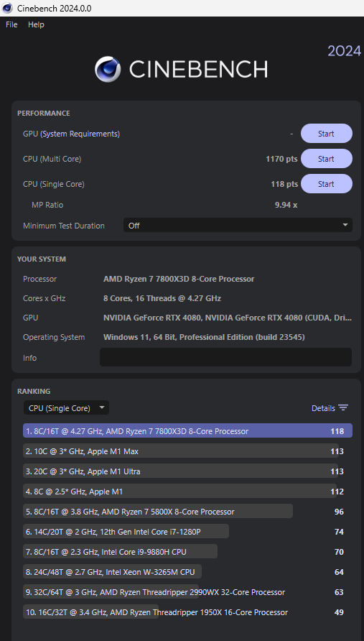Click the Details label in Ranking
Viewport: 364px width, 641px height.
coord(323,408)
